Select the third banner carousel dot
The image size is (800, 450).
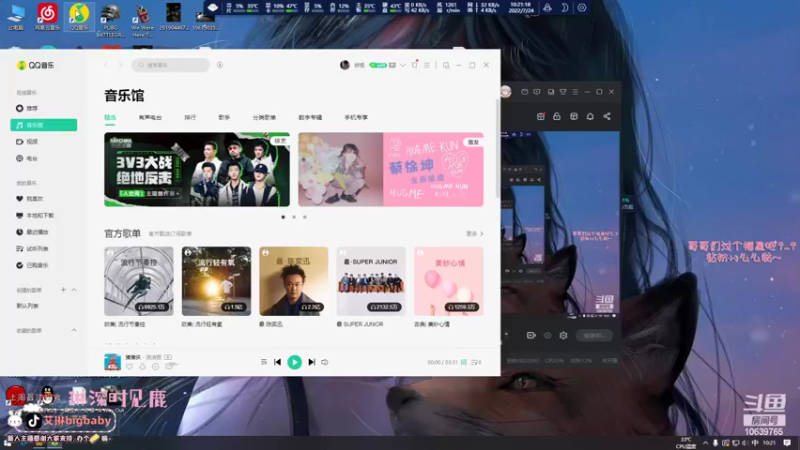pyautogui.click(x=305, y=217)
